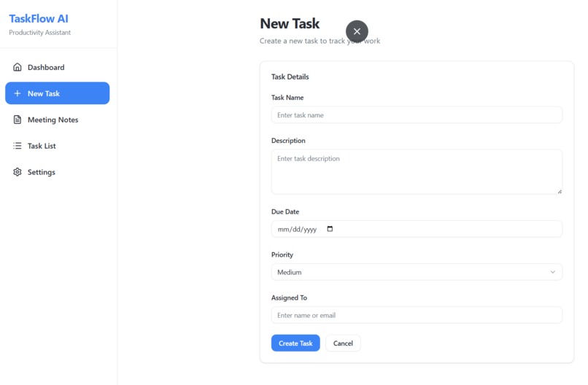Click the Assigned To label
The image size is (588, 385).
point(289,297)
